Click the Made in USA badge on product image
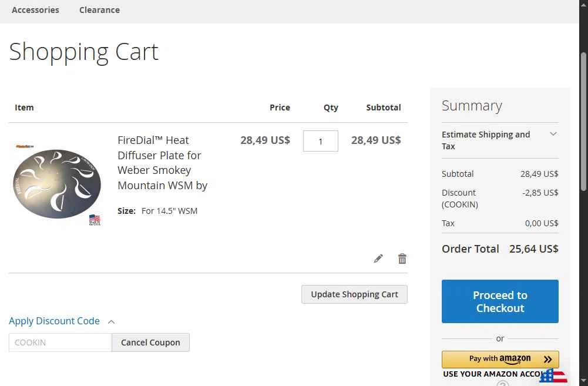This screenshot has width=588, height=386. pyautogui.click(x=95, y=220)
